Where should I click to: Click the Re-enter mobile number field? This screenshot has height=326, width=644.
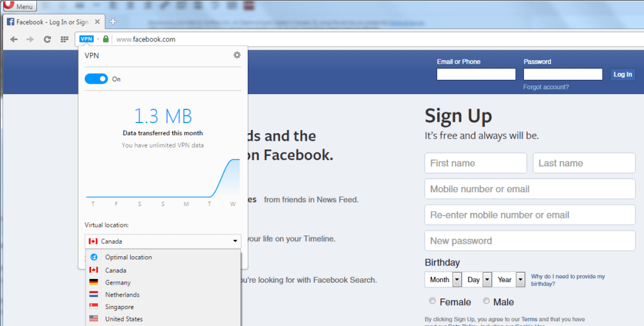[530, 215]
